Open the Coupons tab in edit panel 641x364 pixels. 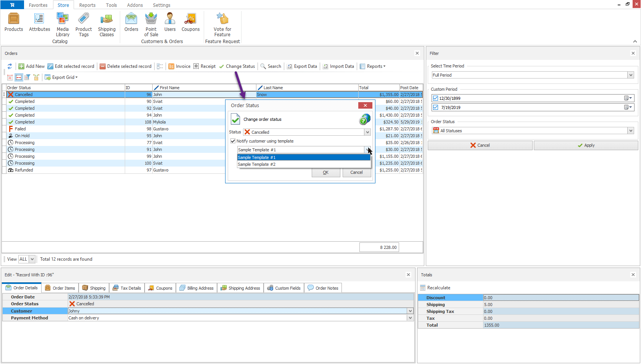[160, 288]
